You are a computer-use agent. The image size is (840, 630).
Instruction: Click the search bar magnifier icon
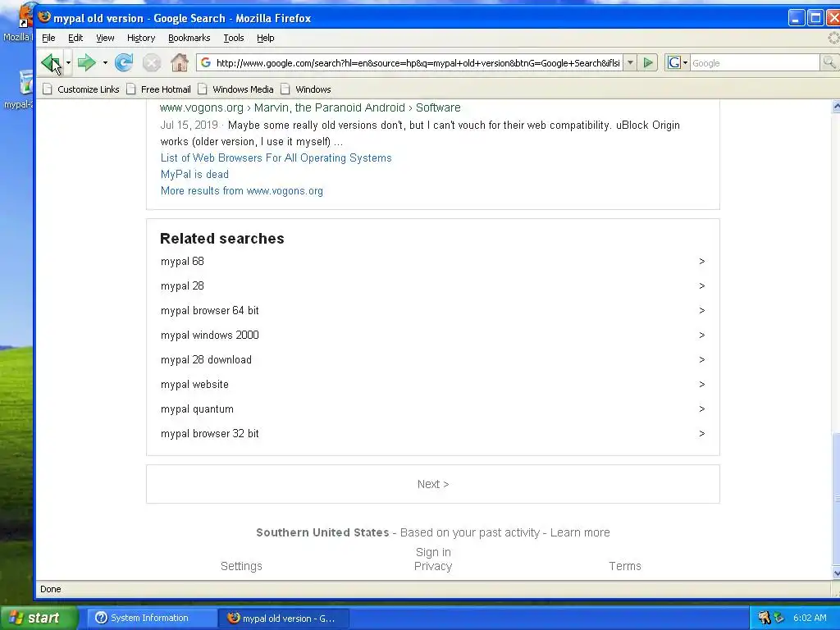(x=829, y=62)
